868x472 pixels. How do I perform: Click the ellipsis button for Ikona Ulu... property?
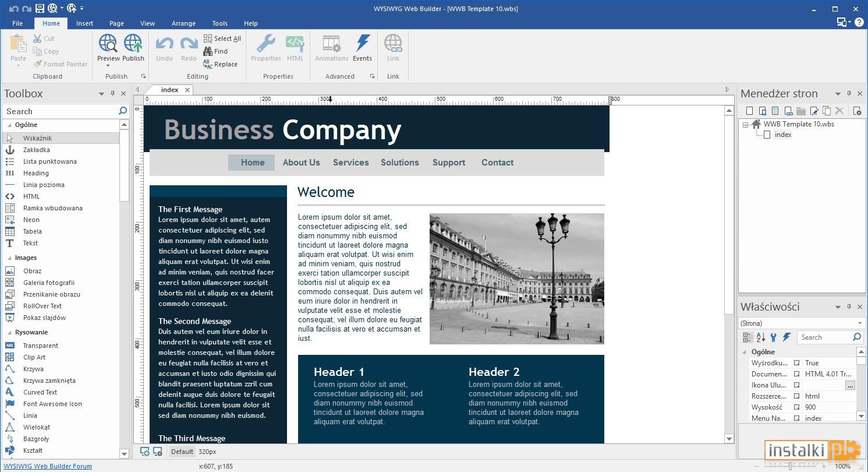(x=850, y=385)
